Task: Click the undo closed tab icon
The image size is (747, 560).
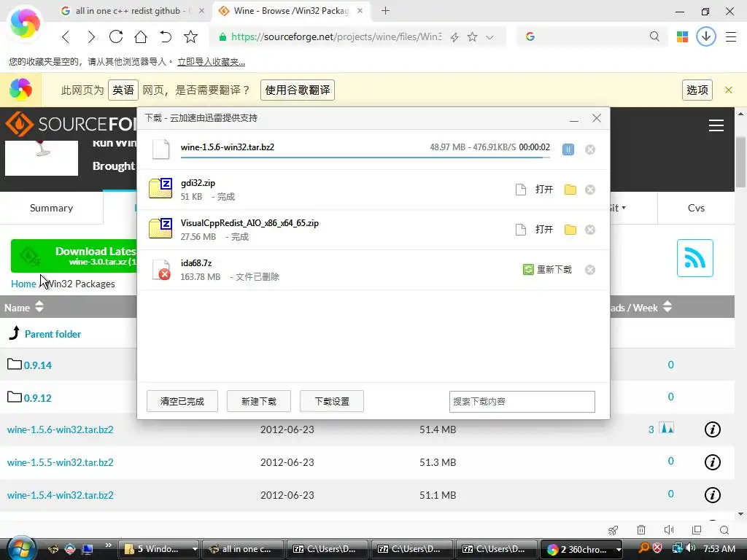Action: pos(166,36)
